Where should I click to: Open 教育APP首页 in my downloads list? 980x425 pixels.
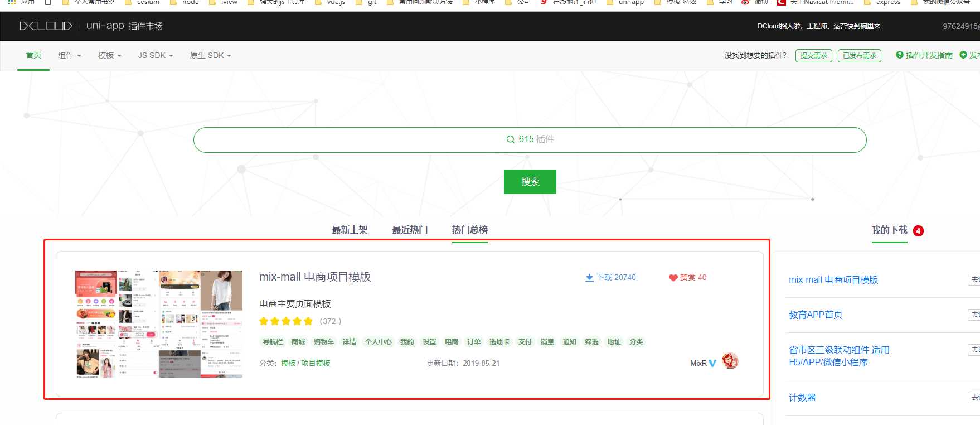[x=816, y=315]
